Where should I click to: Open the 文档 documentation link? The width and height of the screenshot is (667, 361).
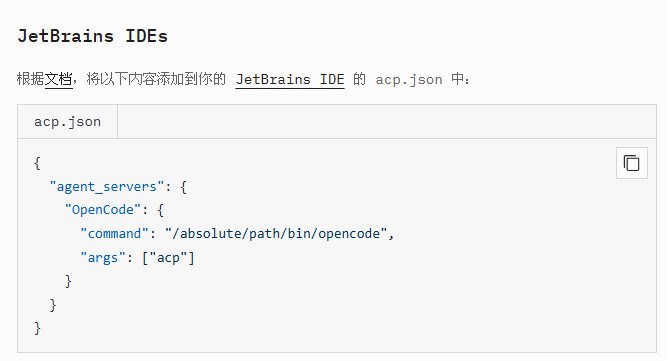pyautogui.click(x=58, y=79)
